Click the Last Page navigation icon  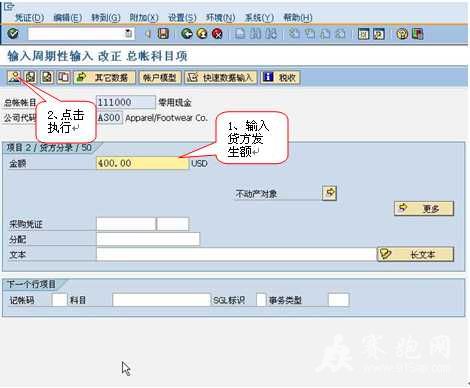click(340, 34)
